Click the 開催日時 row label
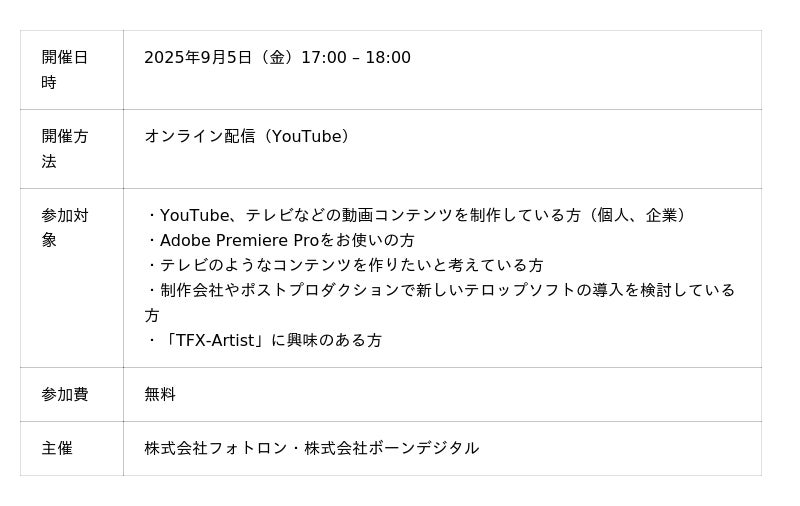The image size is (800, 506). click(65, 70)
